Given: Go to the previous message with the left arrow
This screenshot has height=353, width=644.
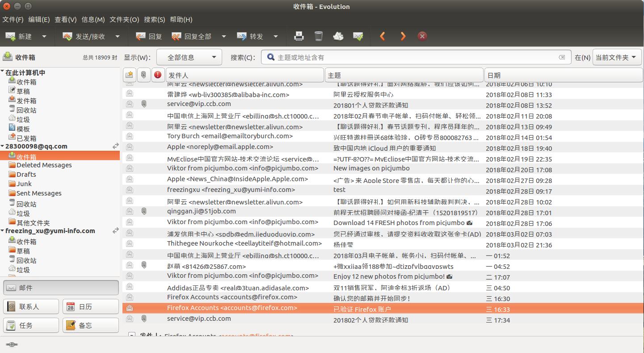Looking at the screenshot, I should click(x=383, y=36).
